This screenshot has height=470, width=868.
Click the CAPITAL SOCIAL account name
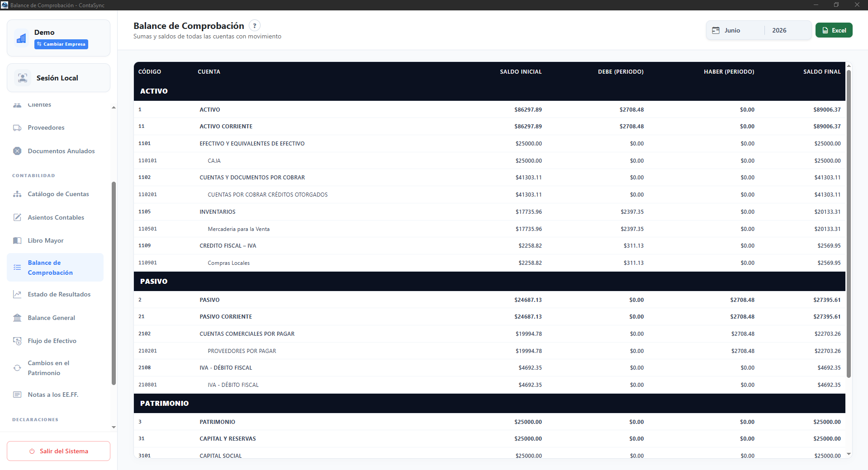coord(221,456)
